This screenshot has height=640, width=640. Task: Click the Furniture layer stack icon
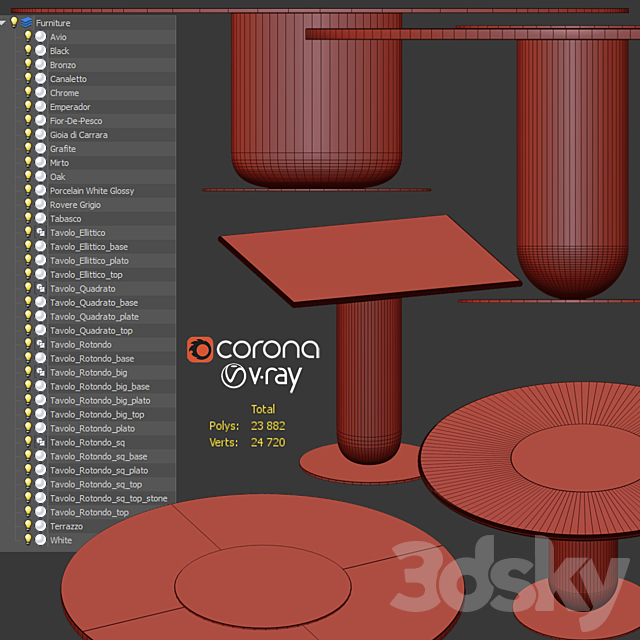(x=26, y=22)
